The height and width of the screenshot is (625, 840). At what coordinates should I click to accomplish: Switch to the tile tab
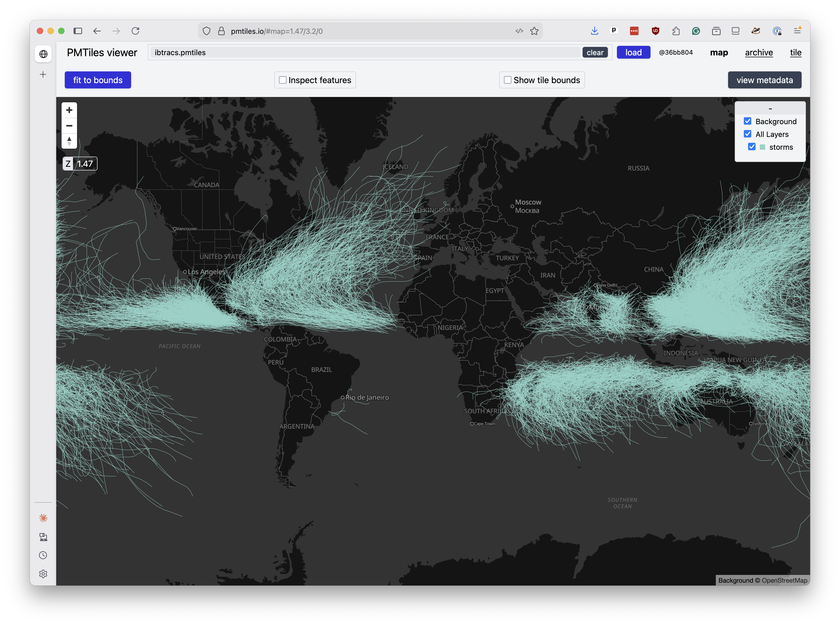coord(795,52)
